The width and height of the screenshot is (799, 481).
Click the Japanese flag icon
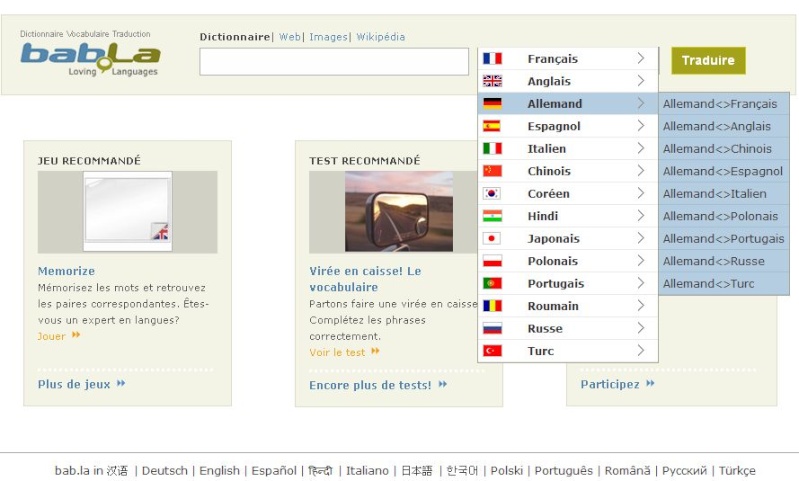[492, 238]
